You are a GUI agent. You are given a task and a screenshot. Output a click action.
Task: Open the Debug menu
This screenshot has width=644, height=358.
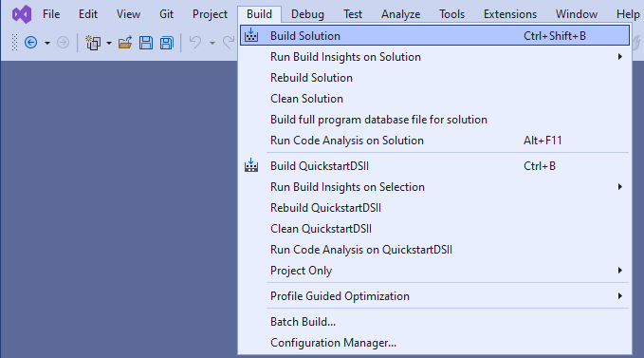[x=307, y=14]
